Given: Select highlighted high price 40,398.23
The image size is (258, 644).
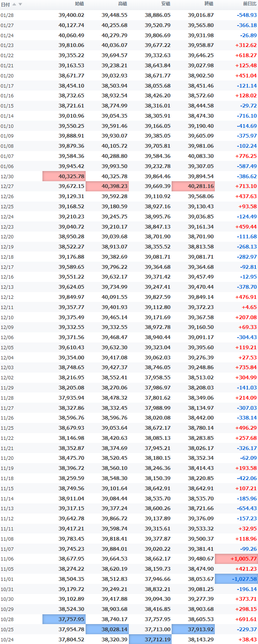Looking at the screenshot, I should click(x=107, y=186).
